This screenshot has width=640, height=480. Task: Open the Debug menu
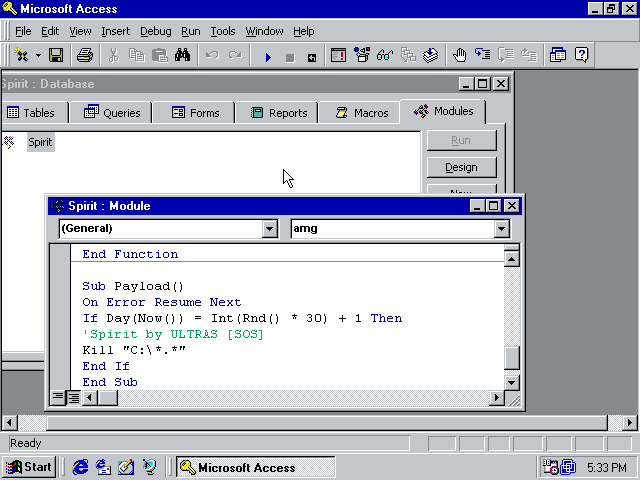click(156, 31)
